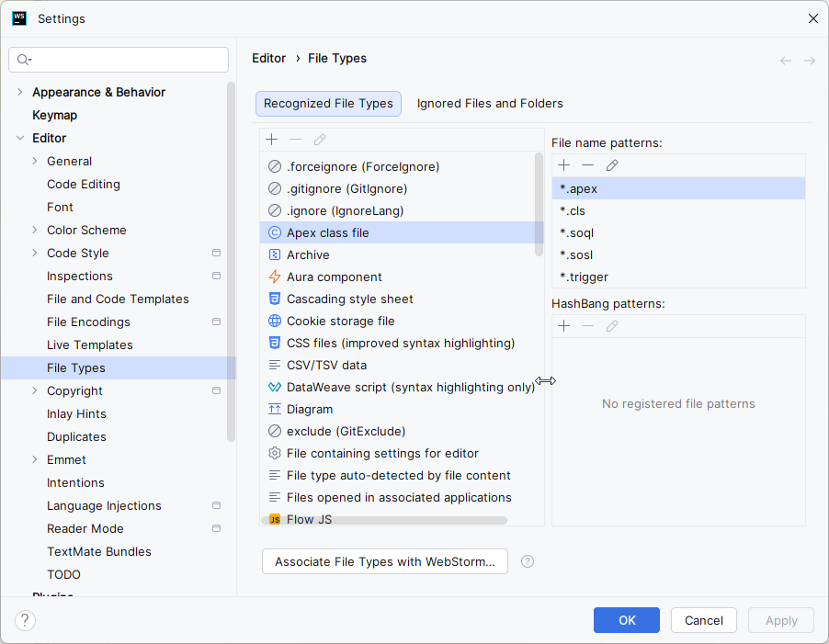The image size is (829, 644).
Task: Click the file types list horizontal scrollbar
Action: click(384, 520)
